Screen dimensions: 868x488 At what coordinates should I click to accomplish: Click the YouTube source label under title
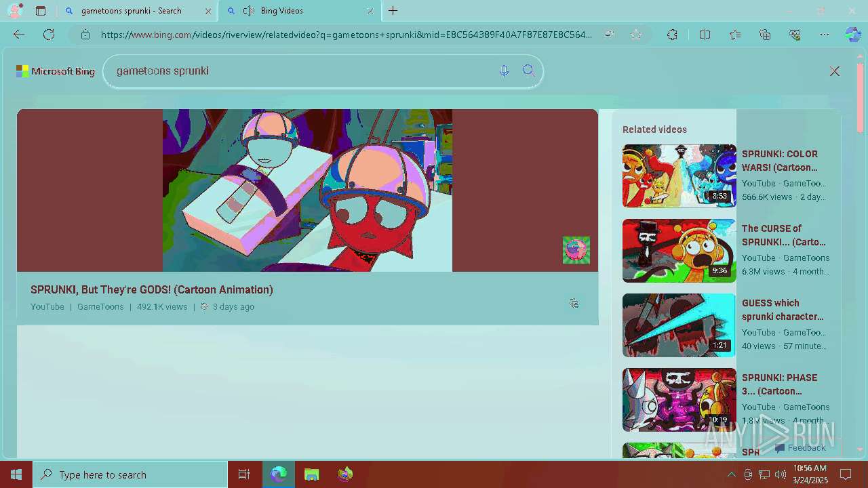47,307
